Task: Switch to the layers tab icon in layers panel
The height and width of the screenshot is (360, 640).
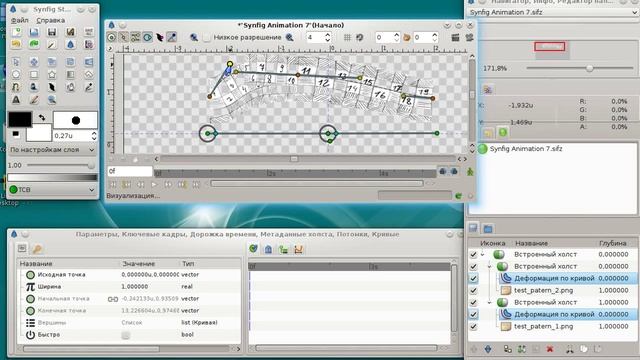Action: tap(473, 228)
